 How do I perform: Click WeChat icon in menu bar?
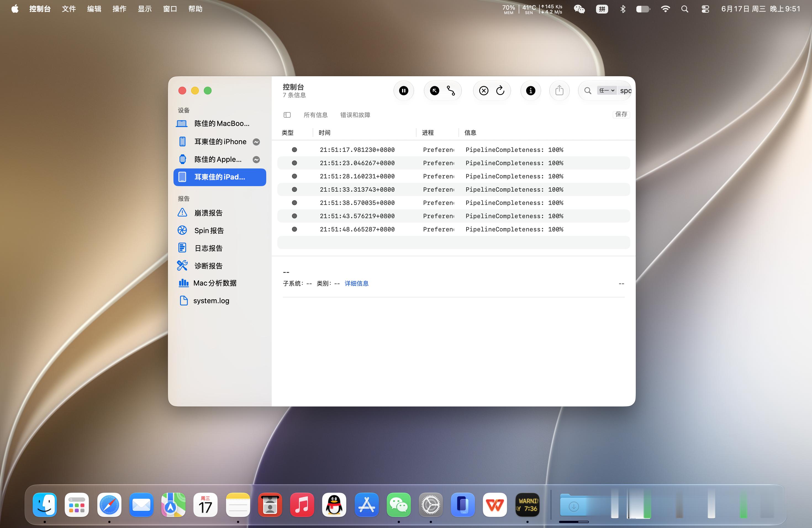click(x=579, y=9)
